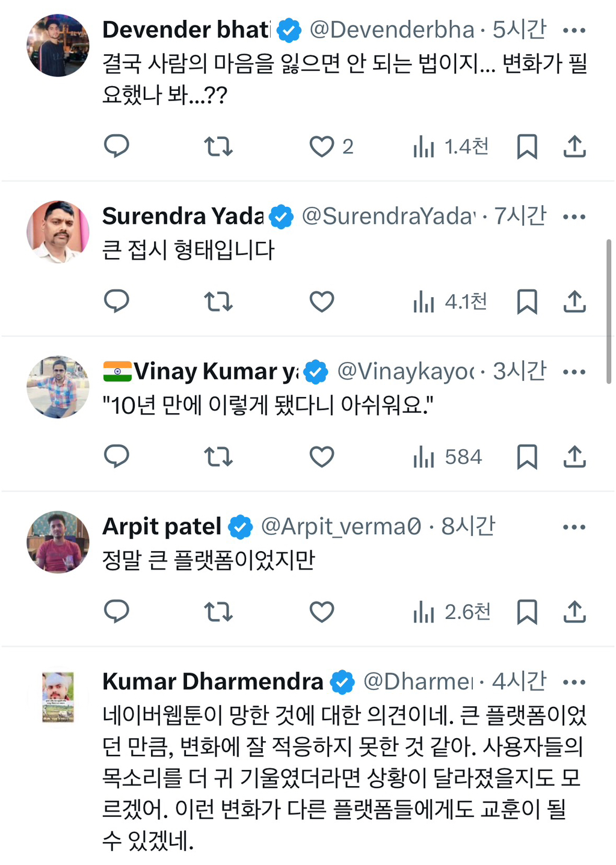Reply to Kumar Dharmendra's tweet
The width and height of the screenshot is (616, 865).
click(x=117, y=864)
